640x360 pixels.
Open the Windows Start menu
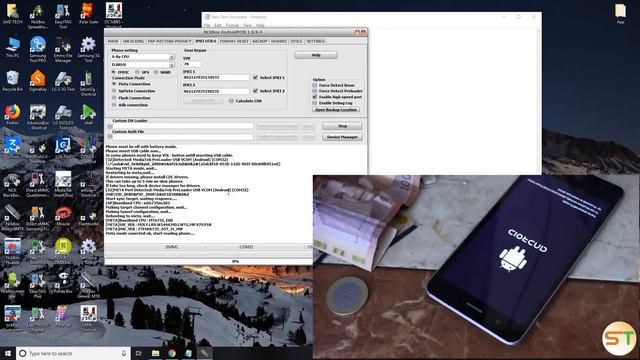tap(8, 353)
